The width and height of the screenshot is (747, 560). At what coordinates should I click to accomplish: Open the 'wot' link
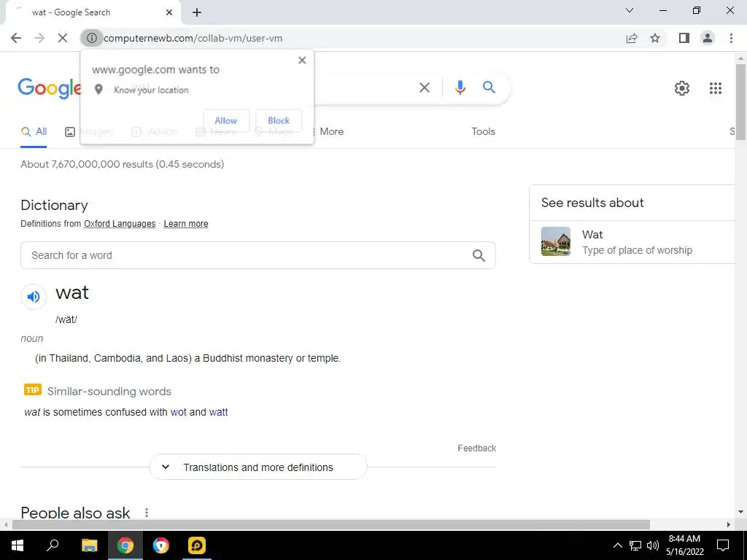tap(179, 413)
